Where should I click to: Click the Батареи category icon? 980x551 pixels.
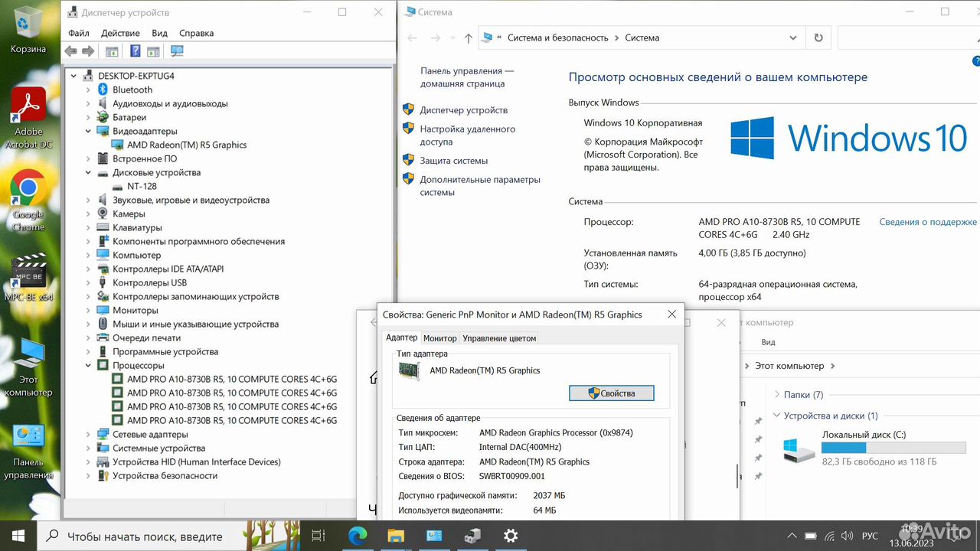tap(103, 117)
